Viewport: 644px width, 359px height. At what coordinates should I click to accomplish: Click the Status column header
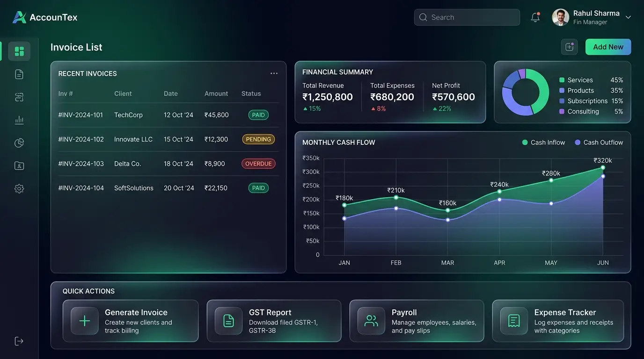point(251,93)
